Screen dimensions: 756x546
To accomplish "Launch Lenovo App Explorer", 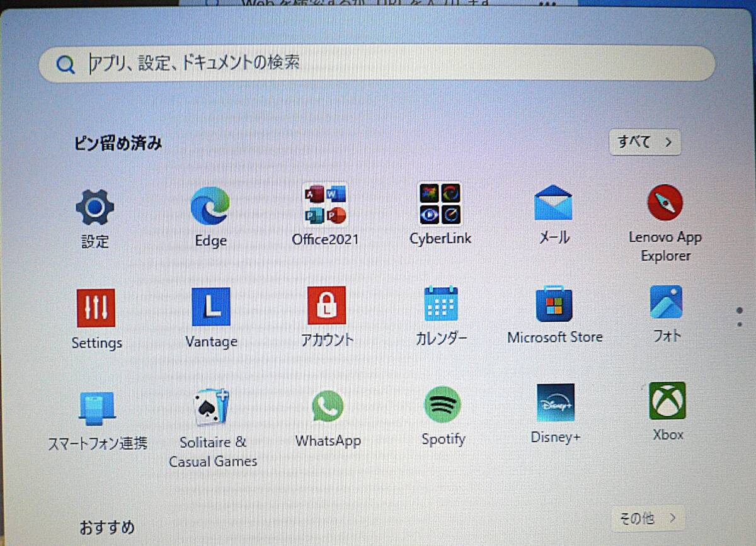I will click(x=665, y=203).
